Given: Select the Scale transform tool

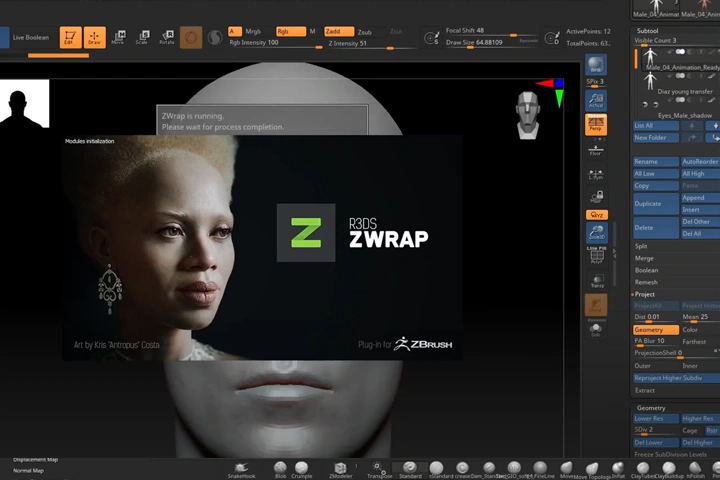Looking at the screenshot, I should [142, 37].
